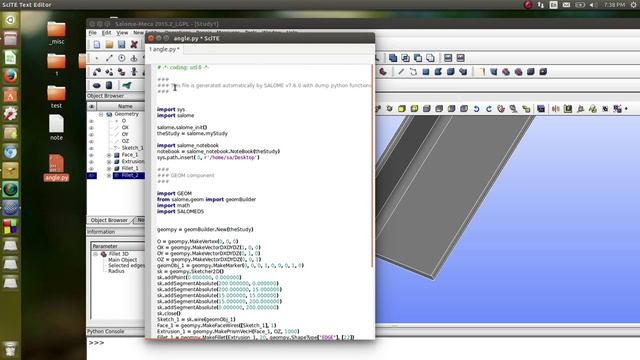Expand the Extrusion_1 tree node
Viewport: 640px width, 360px height.
click(109, 162)
